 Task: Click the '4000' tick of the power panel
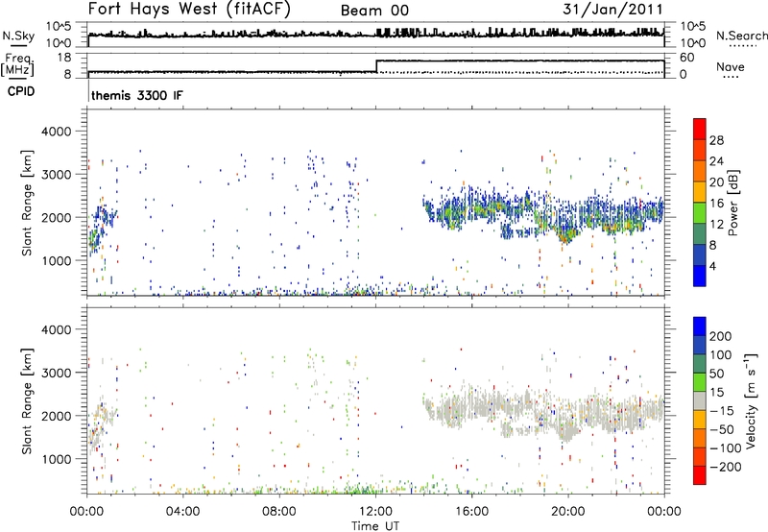tap(56, 132)
